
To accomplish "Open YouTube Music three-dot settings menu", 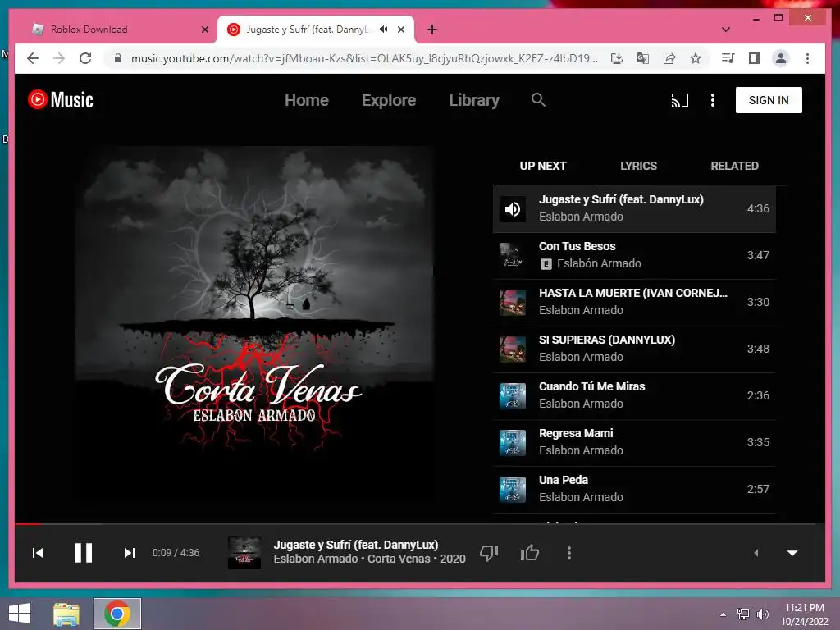I will 713,100.
